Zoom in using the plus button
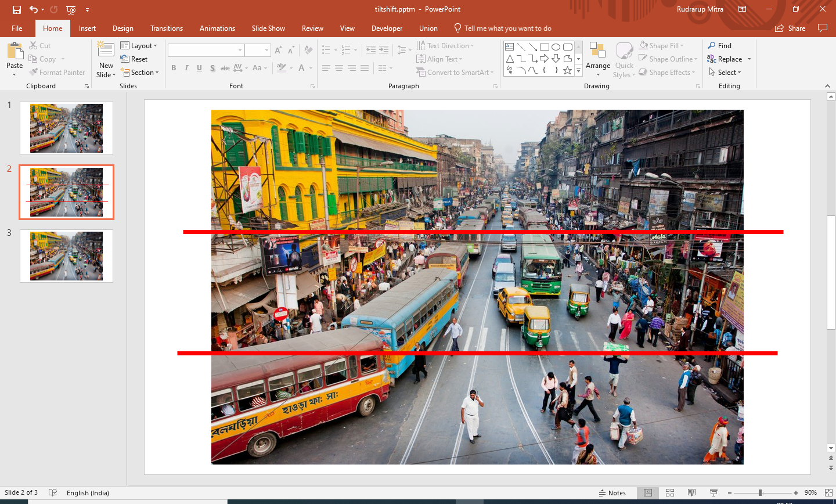 click(x=796, y=492)
